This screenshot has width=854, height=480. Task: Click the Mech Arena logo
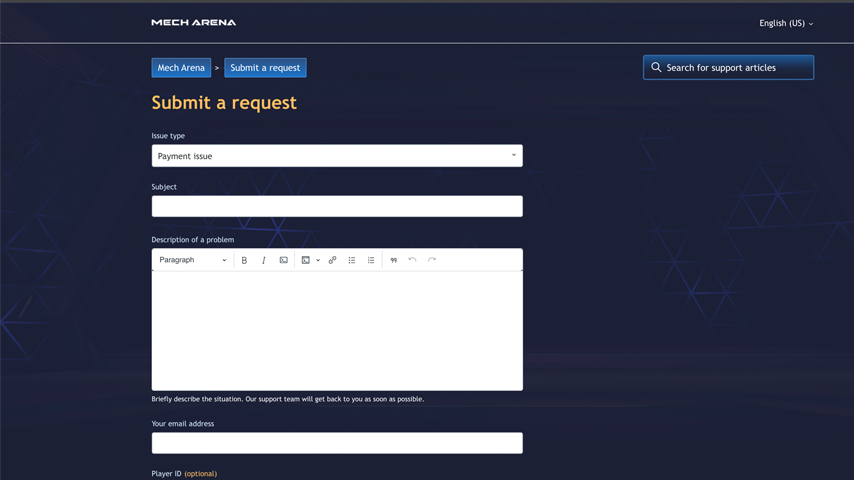[x=193, y=22]
